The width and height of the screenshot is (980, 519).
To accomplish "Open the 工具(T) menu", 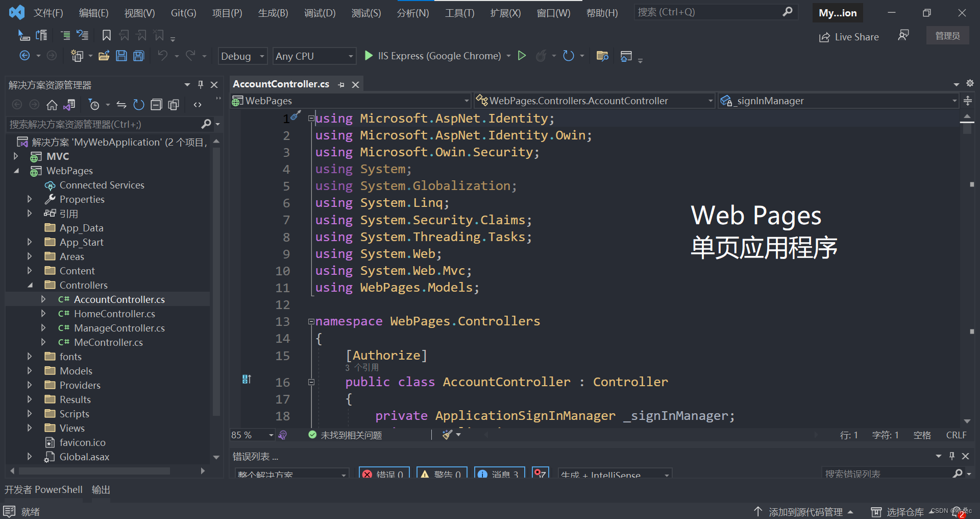I will (460, 13).
